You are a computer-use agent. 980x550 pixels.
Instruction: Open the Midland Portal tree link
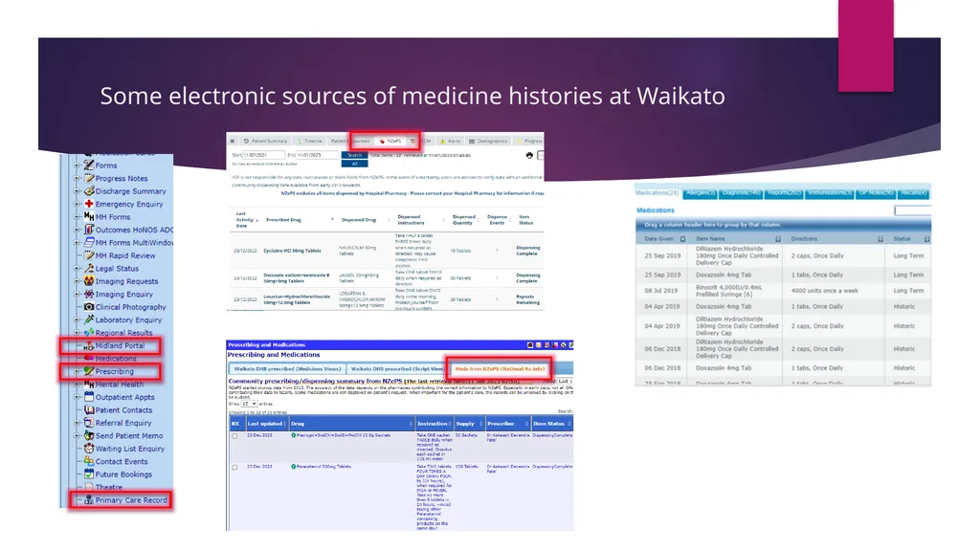pos(120,345)
